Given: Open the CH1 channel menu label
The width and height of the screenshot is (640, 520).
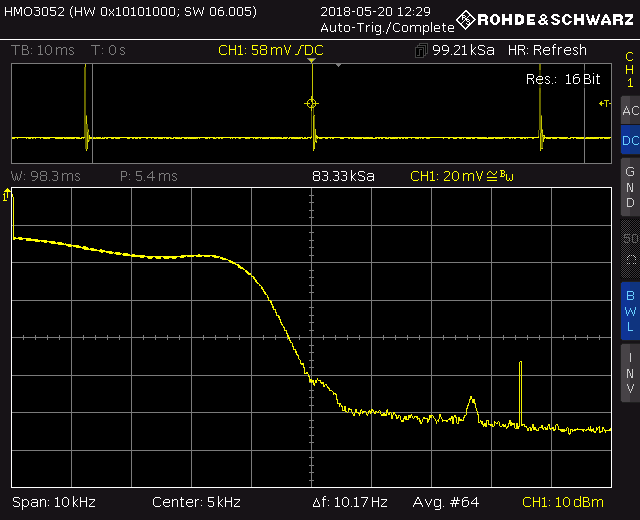Looking at the screenshot, I should point(630,68).
